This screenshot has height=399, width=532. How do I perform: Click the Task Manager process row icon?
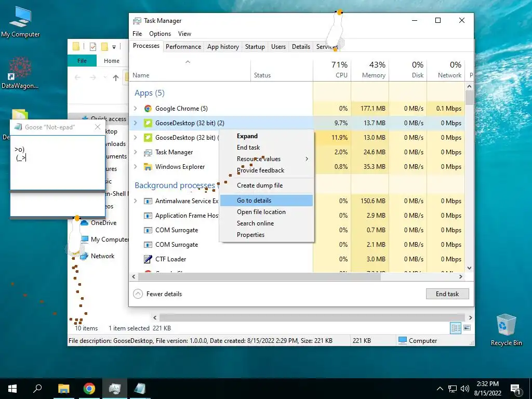pyautogui.click(x=148, y=152)
